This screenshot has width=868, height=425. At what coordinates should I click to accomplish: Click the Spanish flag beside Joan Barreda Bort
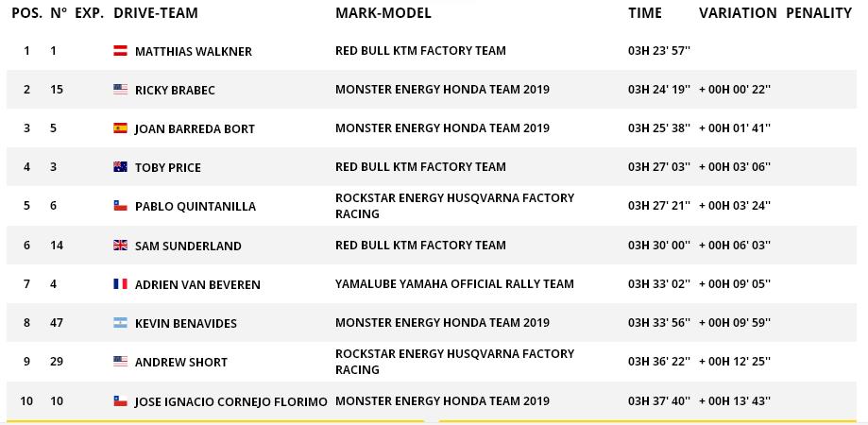click(x=120, y=128)
